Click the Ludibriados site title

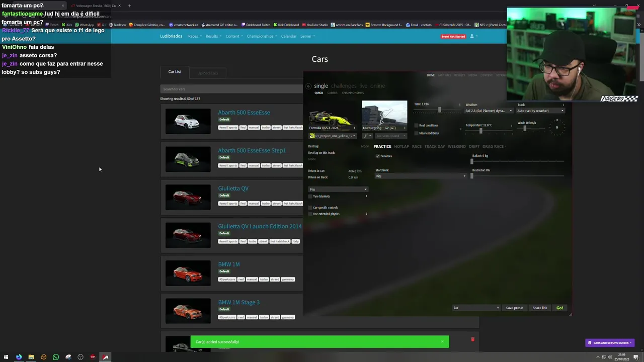pos(171,36)
